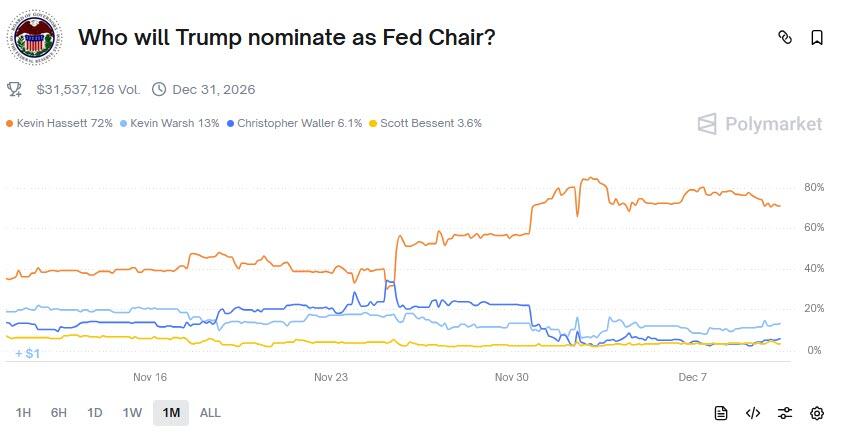The image size is (846, 435).
Task: Click the copy link icon
Action: point(785,38)
